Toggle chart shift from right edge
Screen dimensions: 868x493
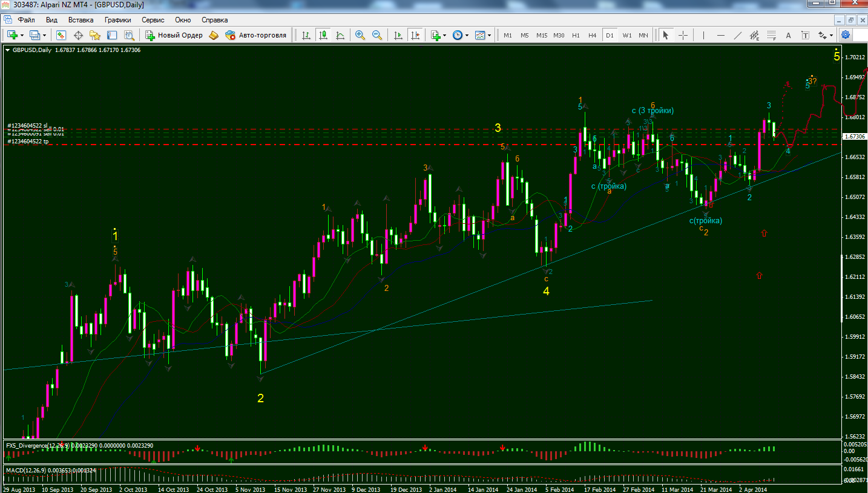coord(415,35)
